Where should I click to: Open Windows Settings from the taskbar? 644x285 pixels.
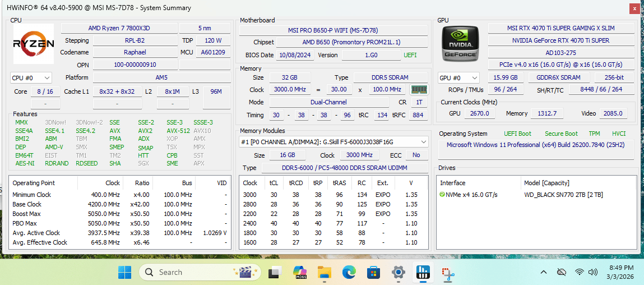[x=398, y=272]
